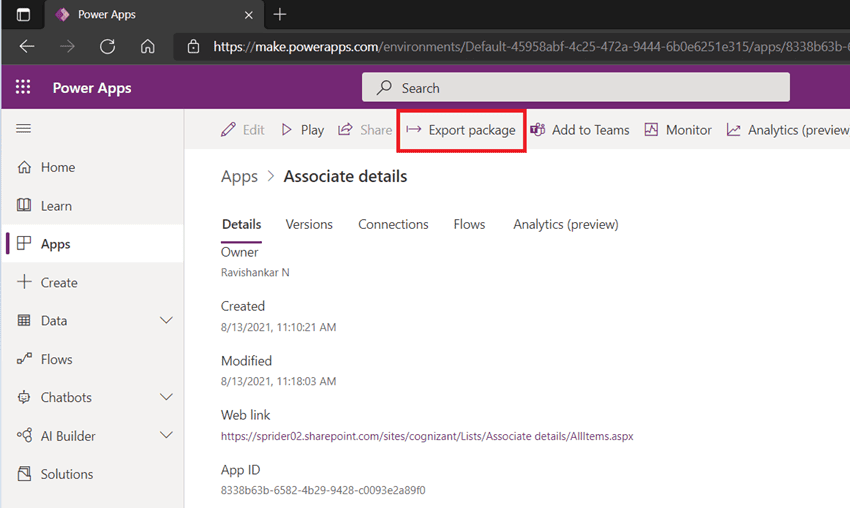The image size is (850, 508).
Task: Open Monitor from the toolbar
Action: click(x=678, y=130)
